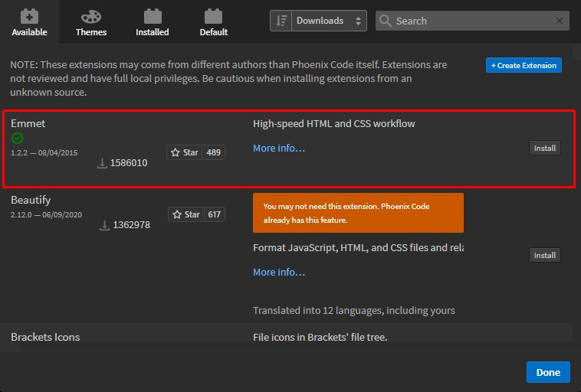Click Emmet's verified badge icon
Viewport: 581px width, 392px height.
click(17, 139)
